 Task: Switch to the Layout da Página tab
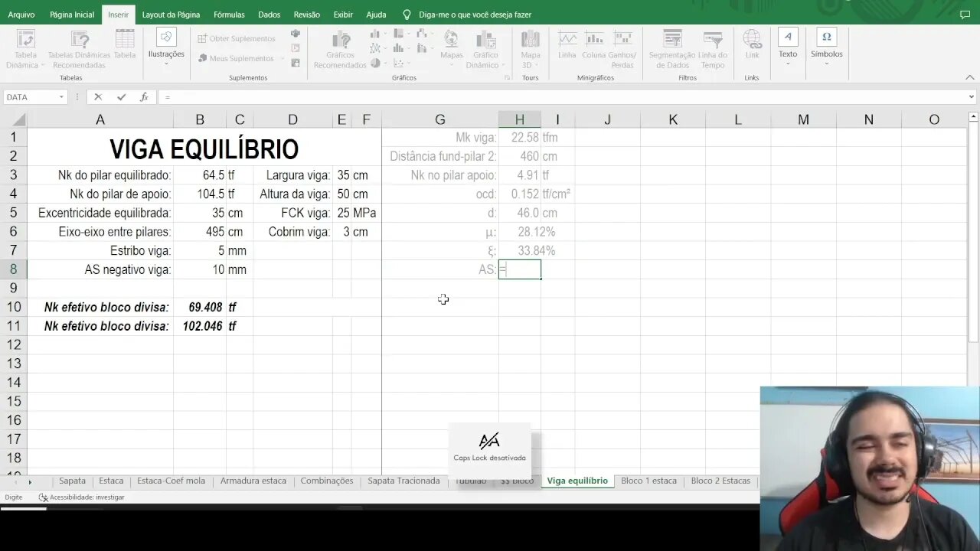coord(171,15)
